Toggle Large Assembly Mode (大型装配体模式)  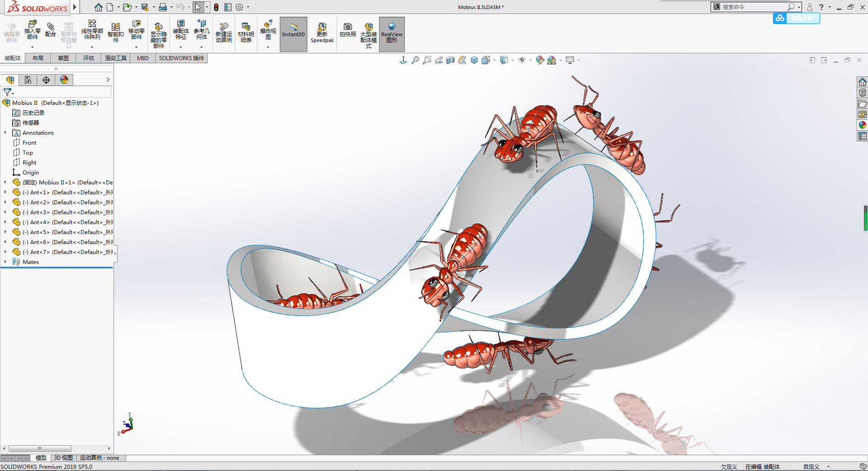pyautogui.click(x=368, y=34)
